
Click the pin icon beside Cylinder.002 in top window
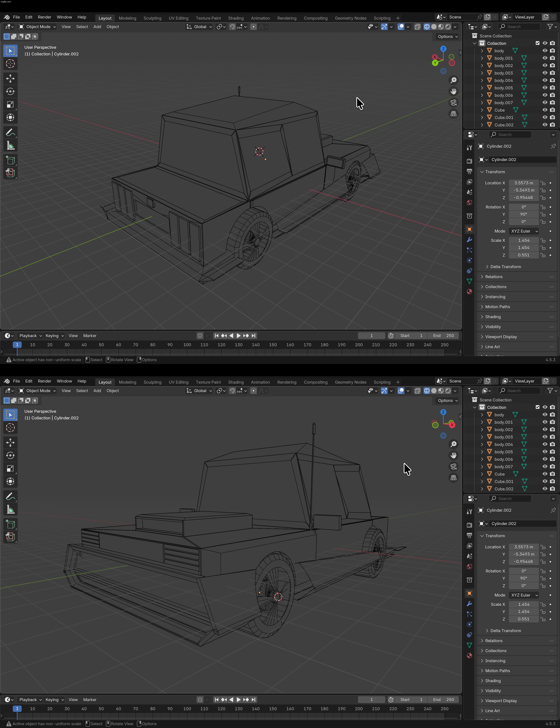[x=553, y=146]
